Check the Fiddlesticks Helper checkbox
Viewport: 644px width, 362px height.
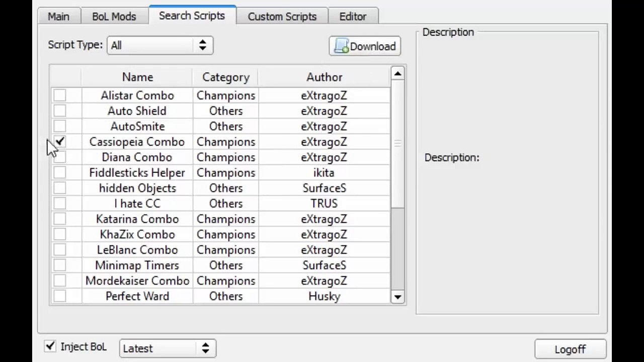coord(60,172)
